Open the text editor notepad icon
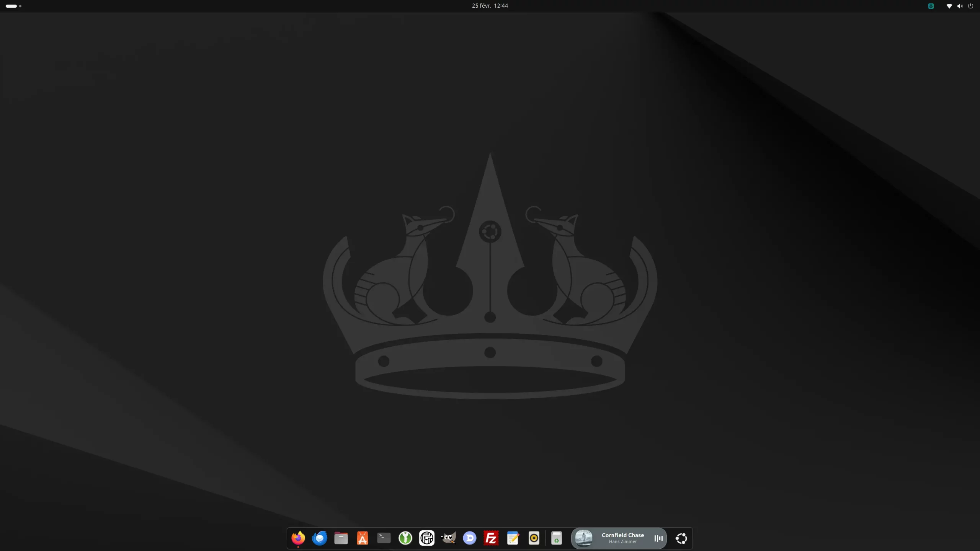Image resolution: width=980 pixels, height=551 pixels. 513,538
